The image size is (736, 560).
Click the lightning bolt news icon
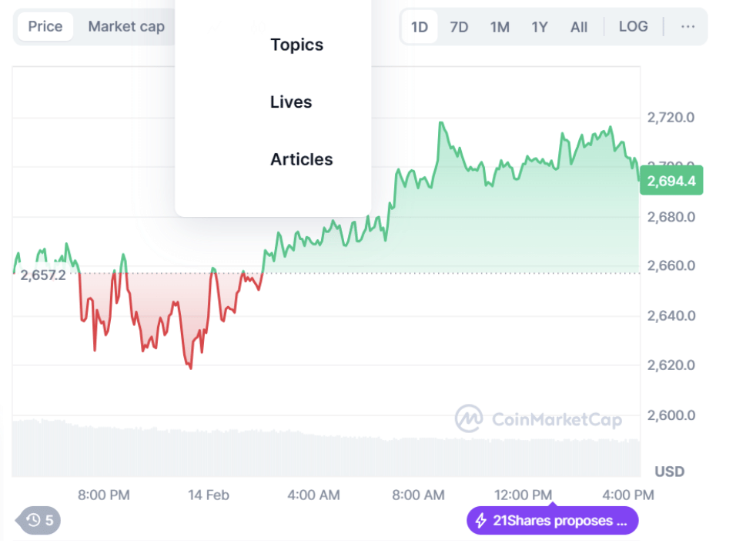(x=481, y=521)
